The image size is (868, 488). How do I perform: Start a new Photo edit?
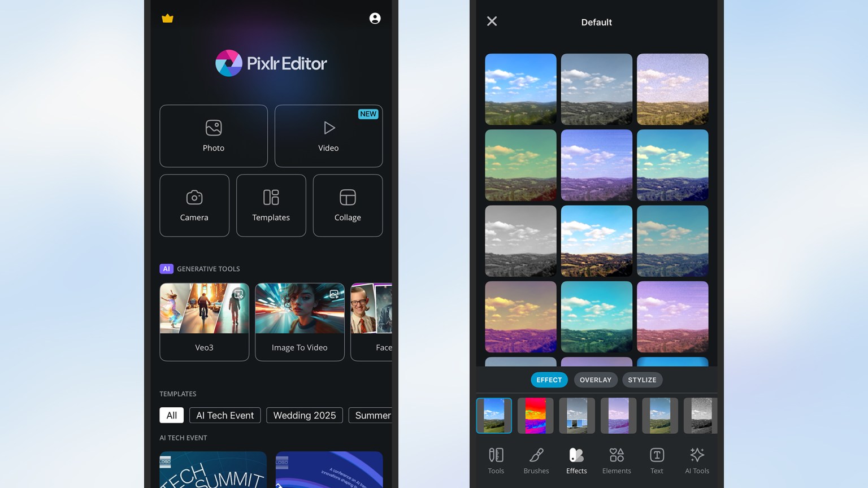[x=214, y=136]
